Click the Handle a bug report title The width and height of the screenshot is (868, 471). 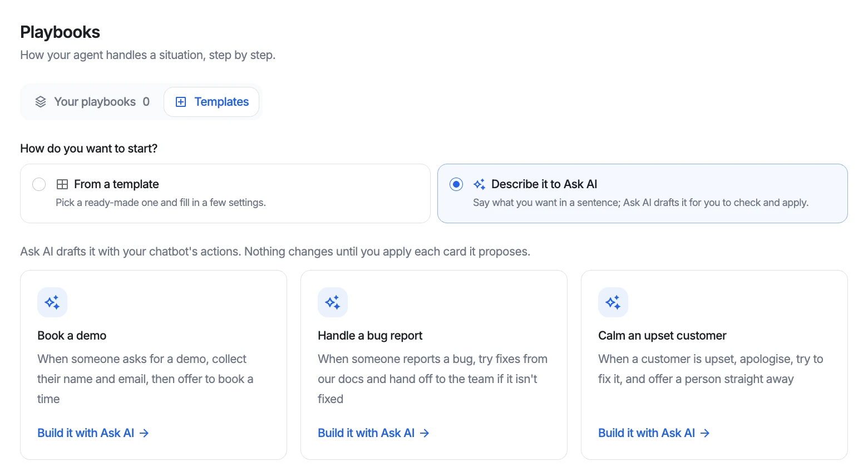[x=370, y=336]
